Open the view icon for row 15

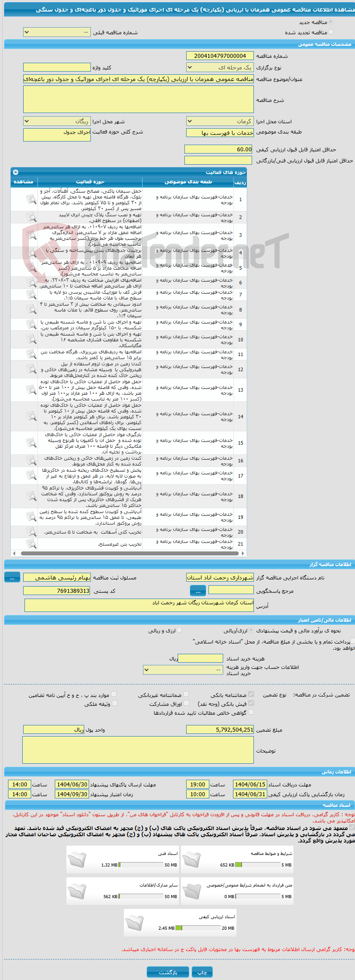click(31, 443)
